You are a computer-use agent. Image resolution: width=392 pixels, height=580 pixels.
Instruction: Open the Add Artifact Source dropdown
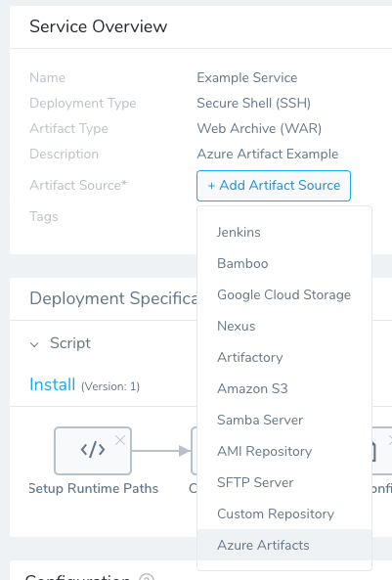[x=274, y=186]
